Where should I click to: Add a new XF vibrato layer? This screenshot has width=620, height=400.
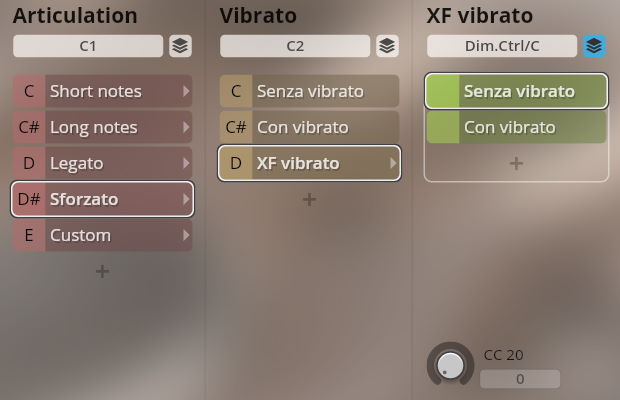516,163
